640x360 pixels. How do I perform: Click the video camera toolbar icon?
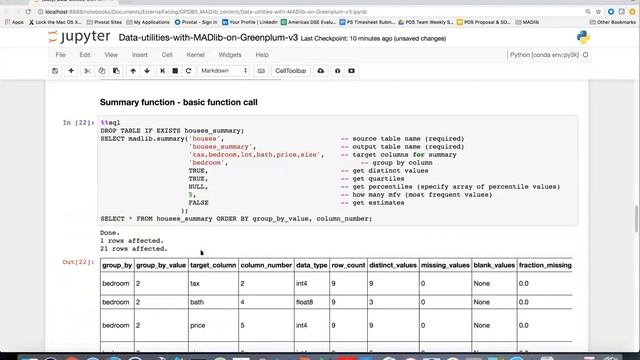pos(351,71)
